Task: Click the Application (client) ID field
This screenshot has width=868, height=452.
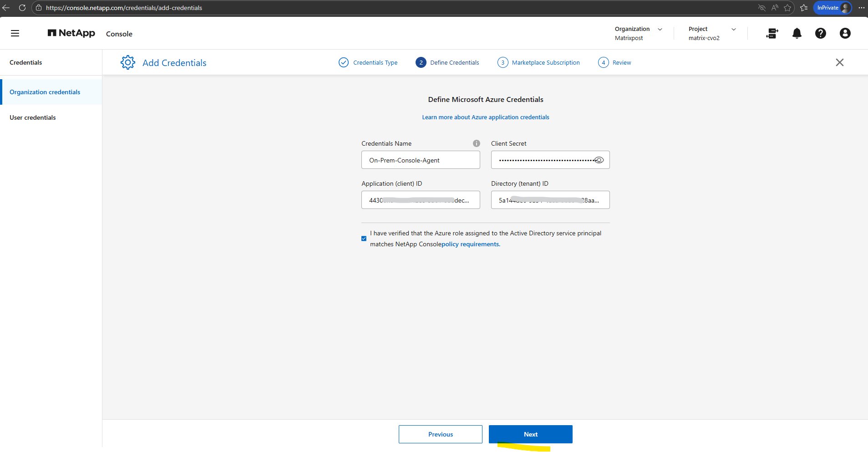Action: tap(420, 200)
